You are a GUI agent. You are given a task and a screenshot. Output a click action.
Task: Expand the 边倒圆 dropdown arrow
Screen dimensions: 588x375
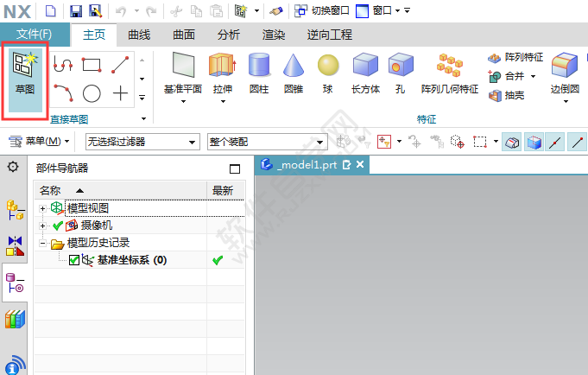coord(566,101)
